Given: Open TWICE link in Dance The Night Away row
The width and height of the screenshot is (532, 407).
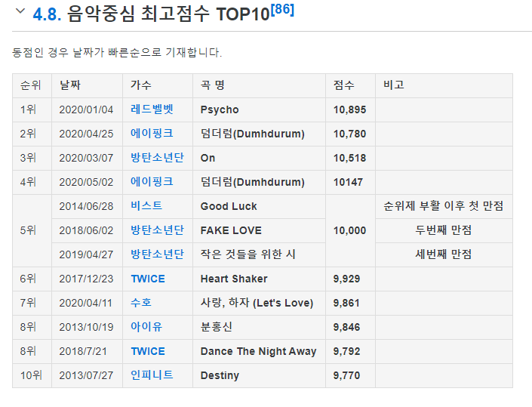Looking at the screenshot, I should 148,351.
